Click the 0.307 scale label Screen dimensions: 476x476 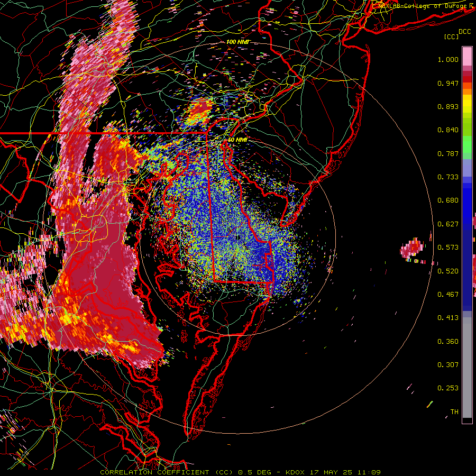pos(448,365)
